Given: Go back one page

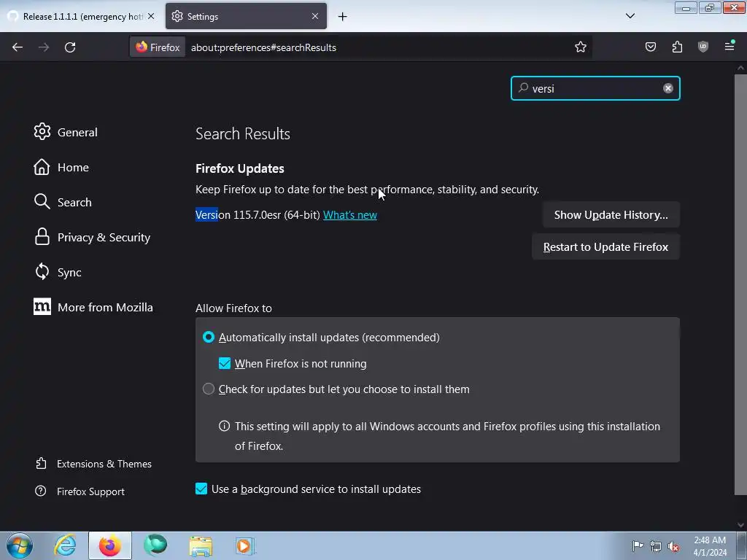Looking at the screenshot, I should (18, 47).
